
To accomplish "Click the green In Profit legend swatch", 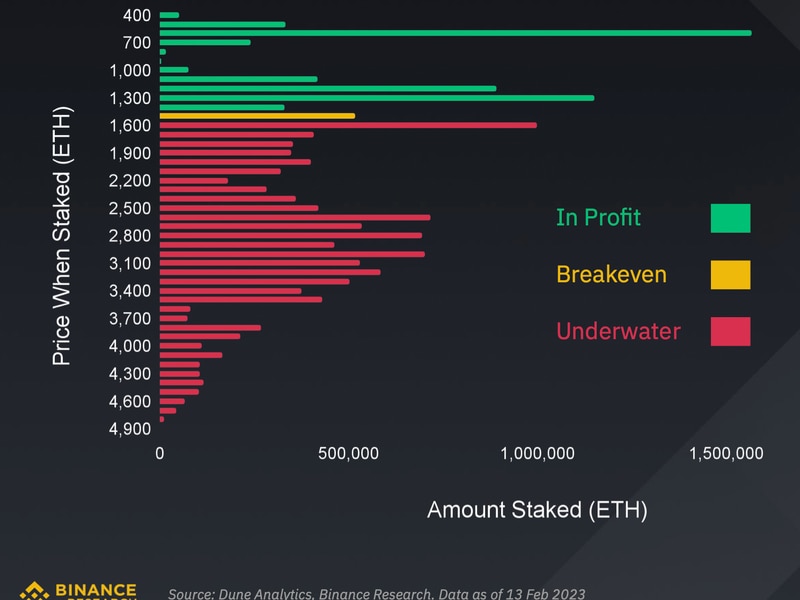I will pos(730,217).
